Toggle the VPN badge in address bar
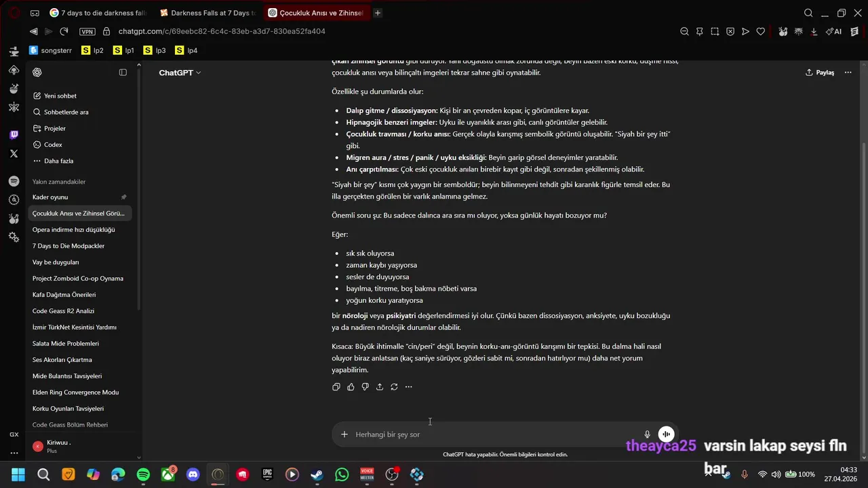The width and height of the screenshot is (868, 488). [x=87, y=31]
